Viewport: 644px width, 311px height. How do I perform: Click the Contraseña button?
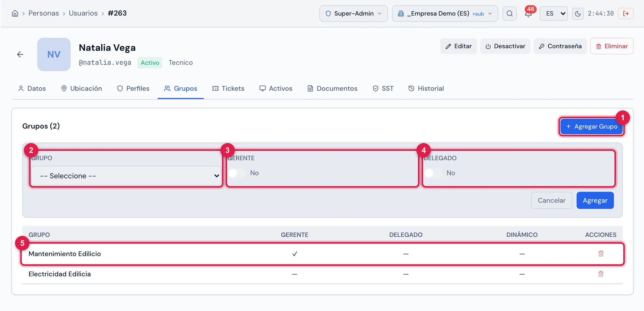[x=560, y=46]
